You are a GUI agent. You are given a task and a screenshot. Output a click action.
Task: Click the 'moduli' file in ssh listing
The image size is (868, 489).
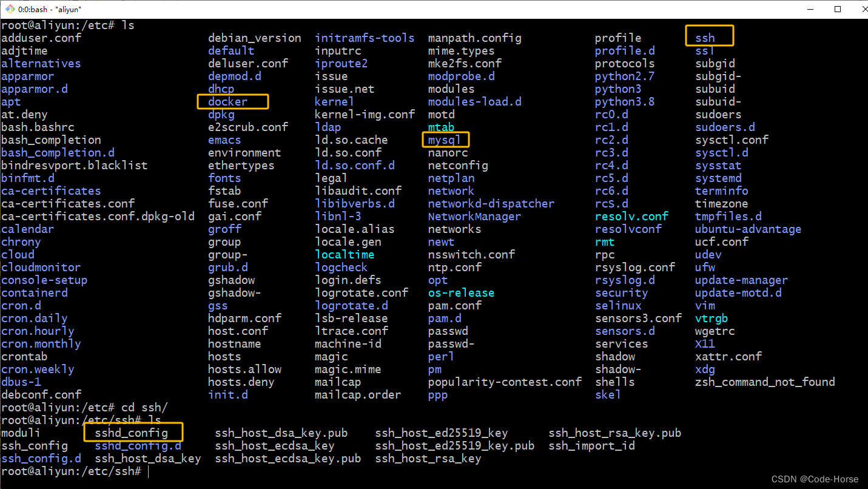21,433
